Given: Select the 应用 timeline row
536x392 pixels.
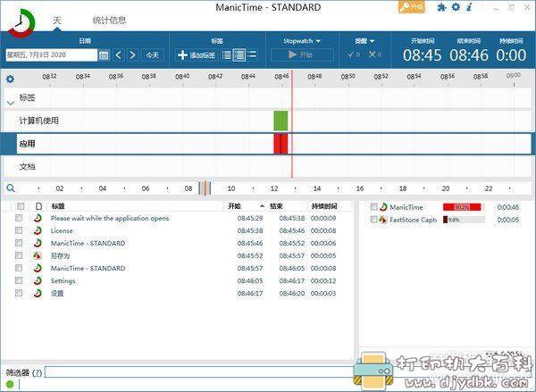Looking at the screenshot, I should 267,144.
